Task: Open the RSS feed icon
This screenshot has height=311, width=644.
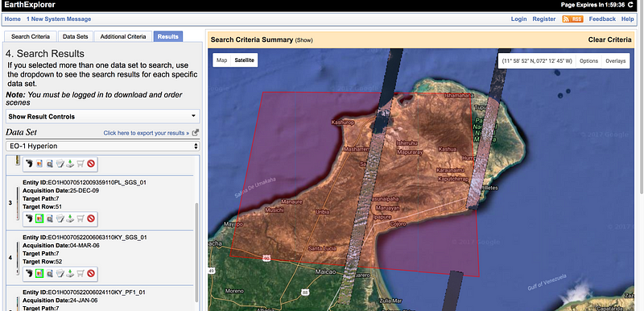Action: [x=572, y=19]
